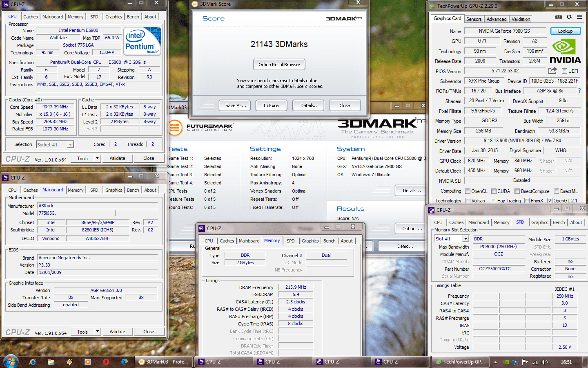Open Caches tab in CPU-Z processor window
Image resolution: width=588 pixels, height=368 pixels.
[31, 17]
